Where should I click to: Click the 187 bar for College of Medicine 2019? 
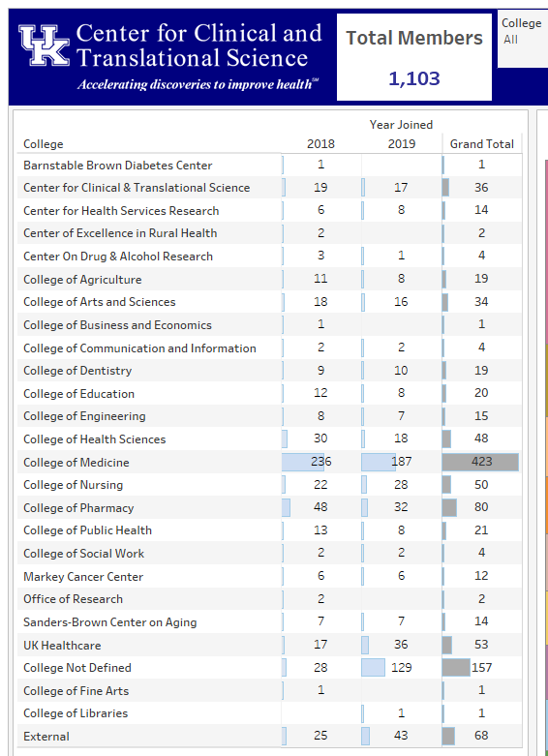379,462
